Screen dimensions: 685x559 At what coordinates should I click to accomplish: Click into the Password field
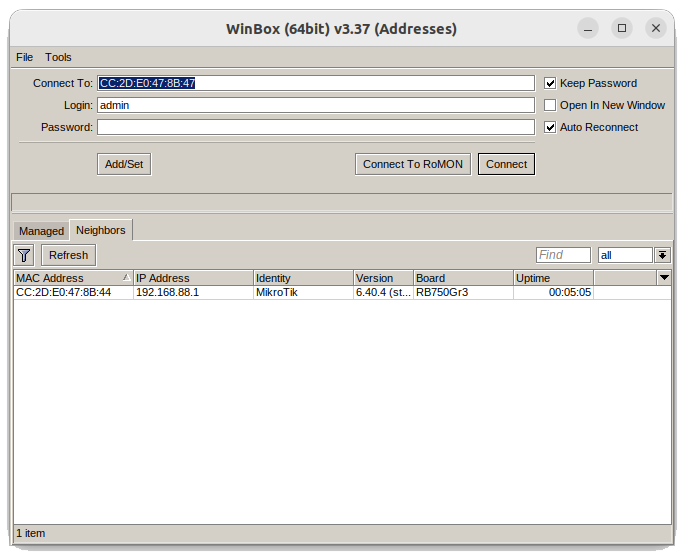coord(316,127)
